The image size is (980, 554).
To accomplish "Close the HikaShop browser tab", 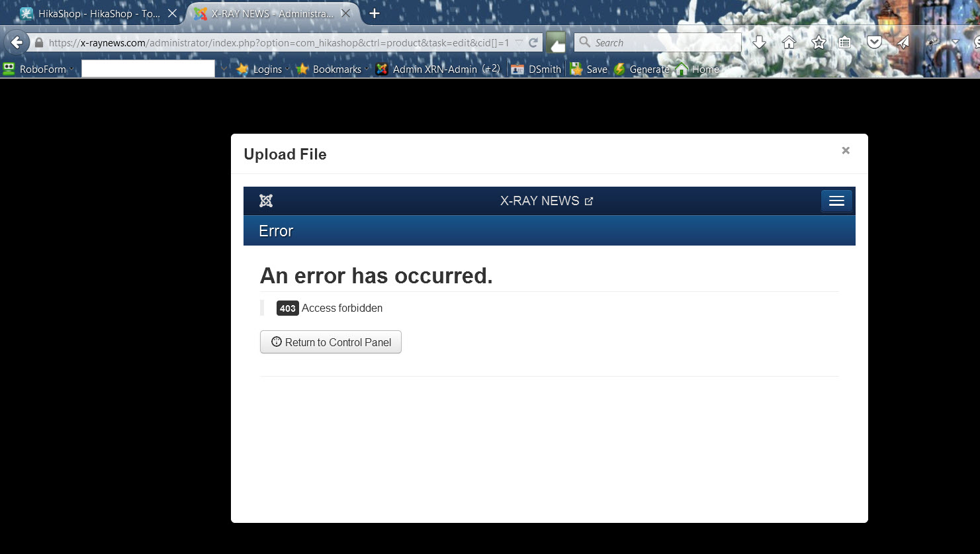I will pos(172,13).
